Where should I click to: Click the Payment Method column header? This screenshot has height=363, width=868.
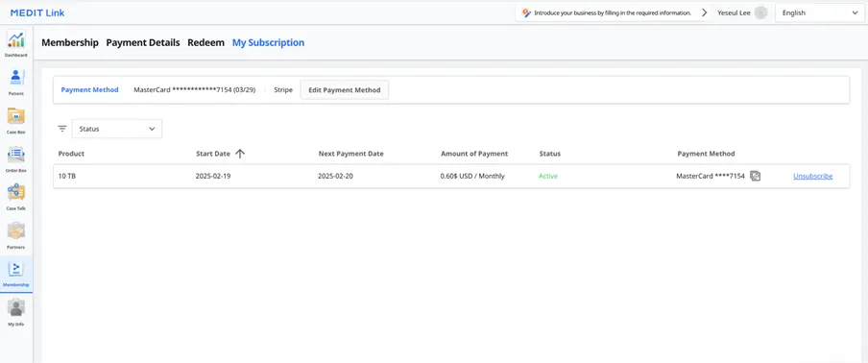706,154
